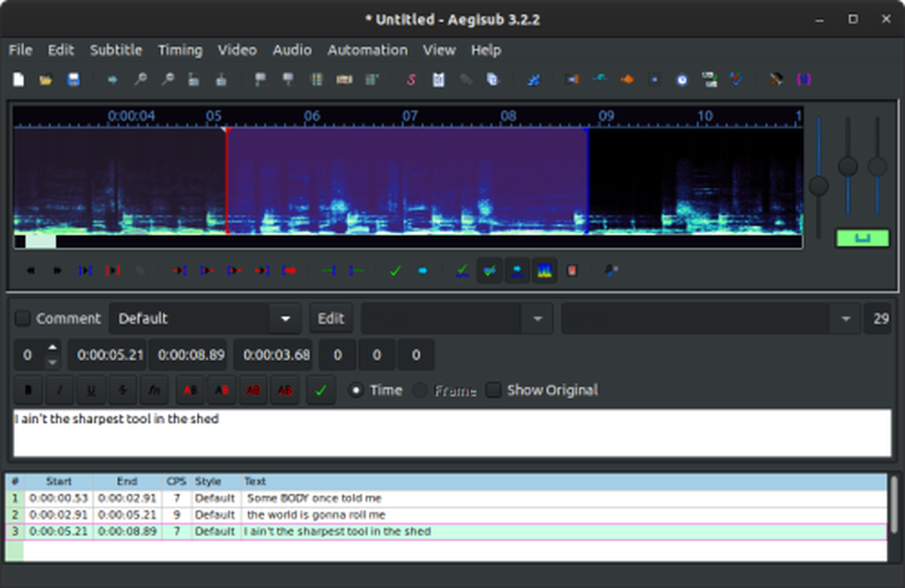Screen dimensions: 905x588
Task: Play audio to end with thick red arrow
Action: click(x=289, y=271)
